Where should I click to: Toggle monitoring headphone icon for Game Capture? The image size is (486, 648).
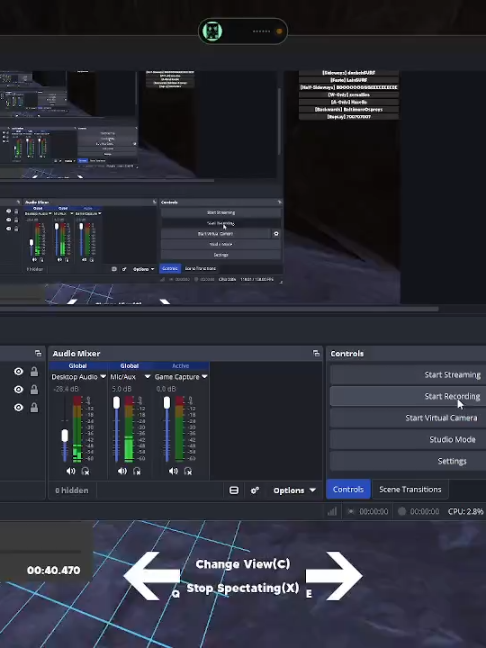point(188,471)
